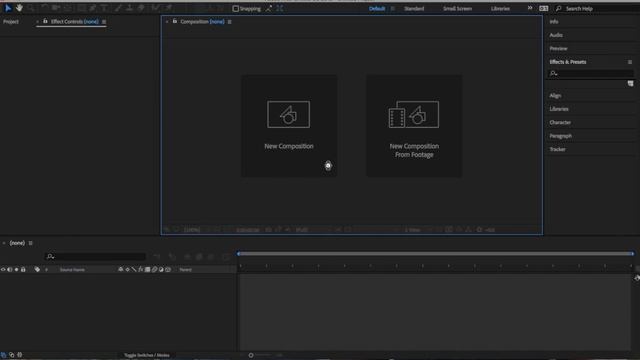Click the New Composition button
This screenshot has width=640, height=360.
289,126
